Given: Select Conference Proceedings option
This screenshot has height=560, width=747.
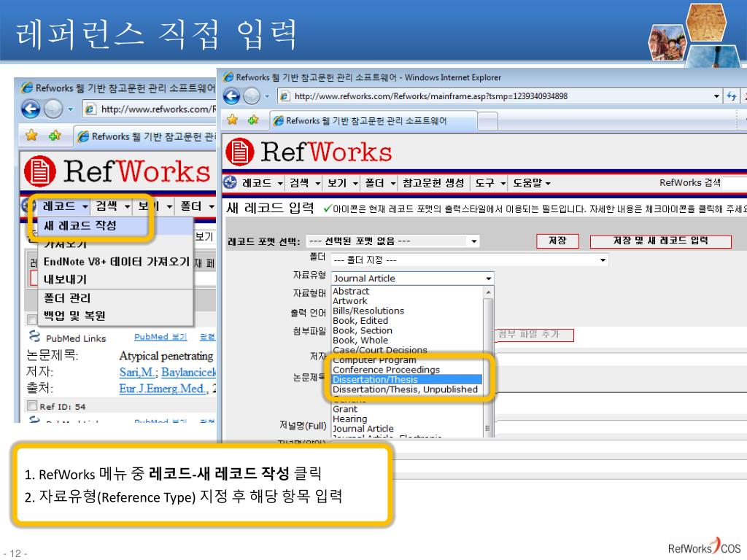Looking at the screenshot, I should point(407,370).
